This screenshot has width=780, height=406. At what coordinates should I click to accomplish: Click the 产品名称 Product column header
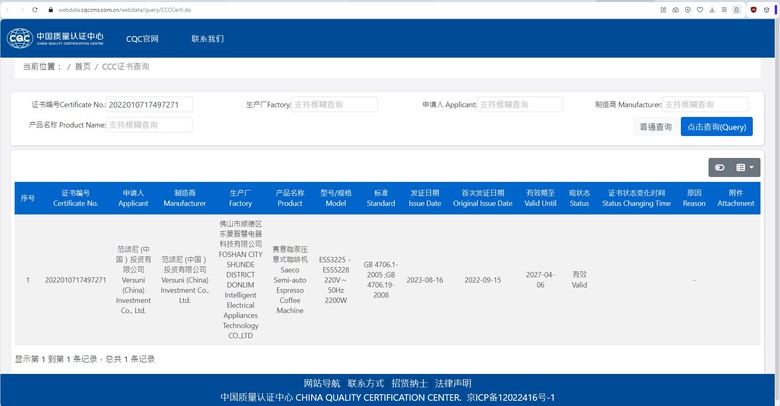click(x=290, y=198)
